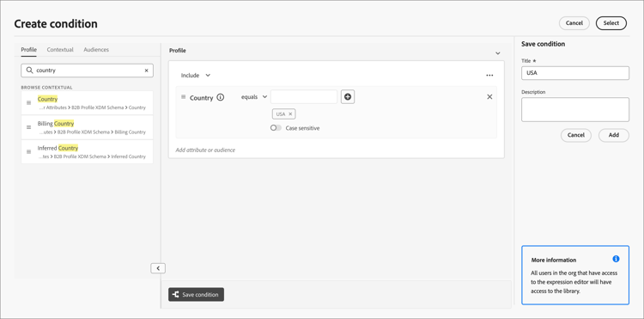The image size is (644, 319).
Task: Clear the country search text
Action: pyautogui.click(x=146, y=71)
